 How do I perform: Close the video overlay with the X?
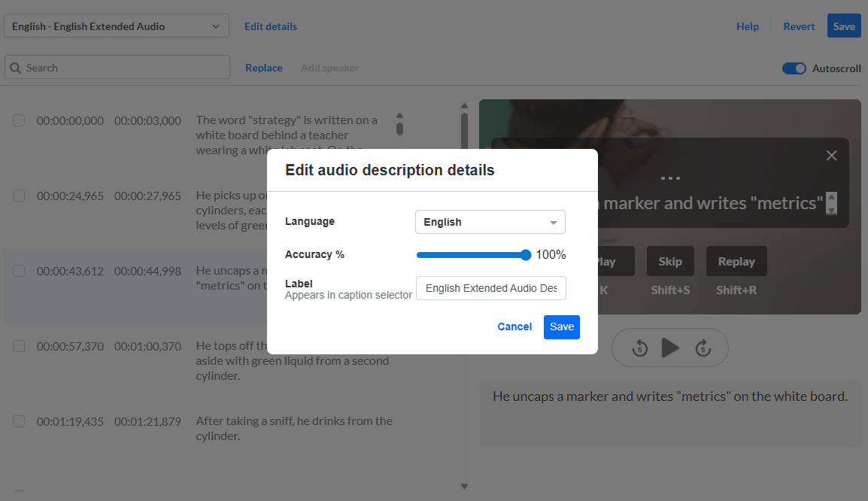point(831,156)
